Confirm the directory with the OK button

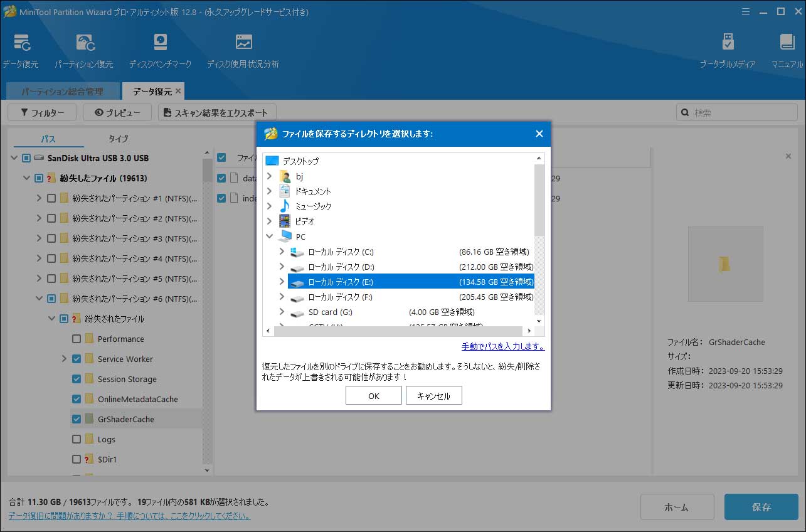374,396
